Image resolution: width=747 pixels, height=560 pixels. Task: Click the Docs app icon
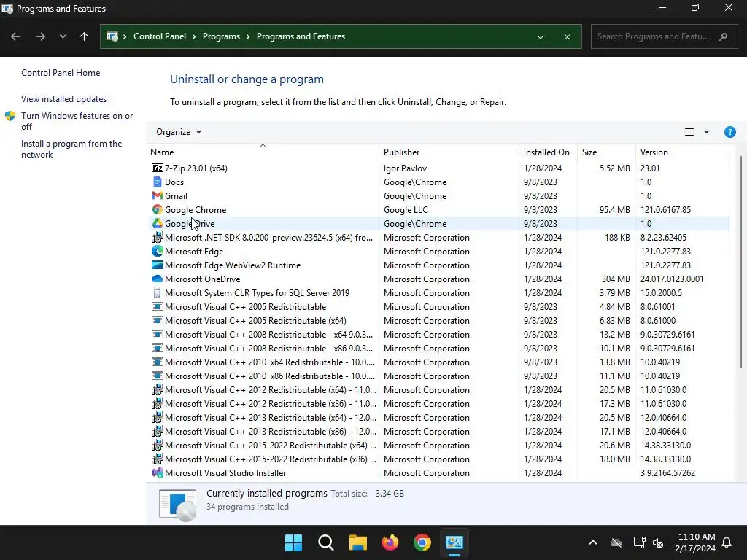click(158, 182)
